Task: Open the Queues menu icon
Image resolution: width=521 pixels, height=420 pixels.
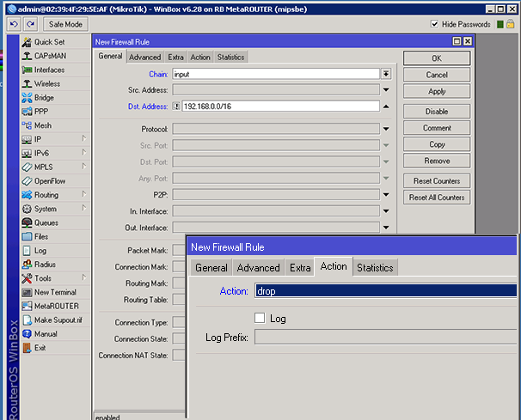Action: click(x=27, y=222)
